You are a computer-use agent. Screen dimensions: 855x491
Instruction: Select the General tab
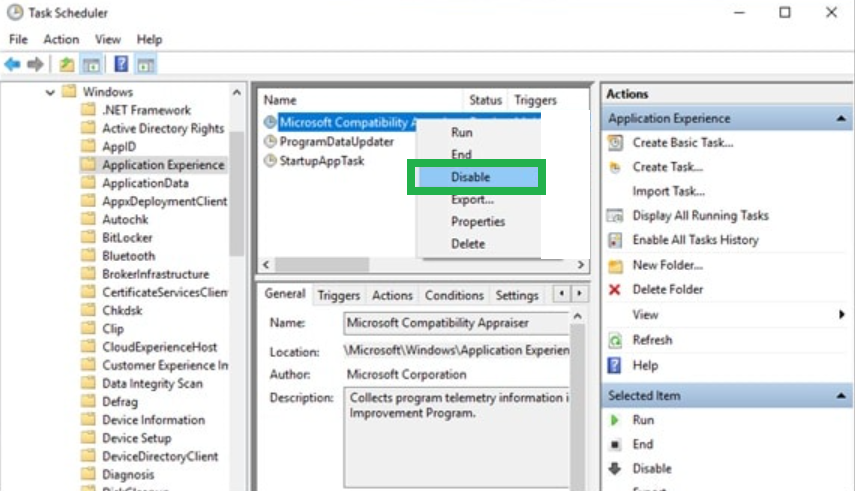285,294
